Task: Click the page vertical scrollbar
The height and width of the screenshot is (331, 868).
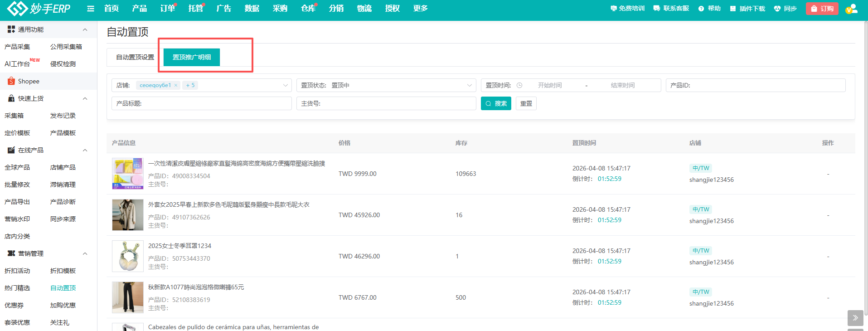Action: [866, 168]
